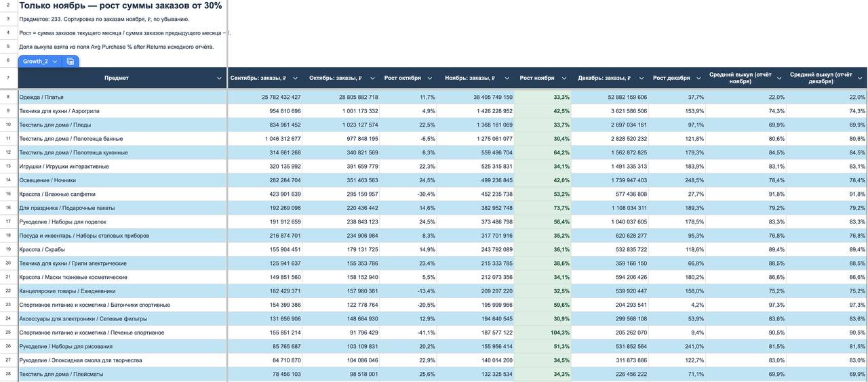Viewport: 868px width, 382px height.
Task: Select 'Рукоделие / Наборы для рисования'
Action: [122, 347]
